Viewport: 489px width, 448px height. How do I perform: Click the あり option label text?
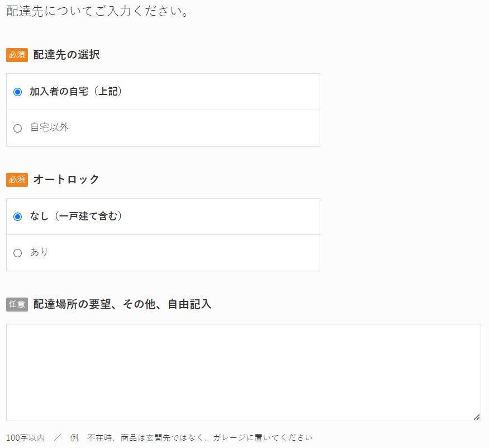pos(39,252)
